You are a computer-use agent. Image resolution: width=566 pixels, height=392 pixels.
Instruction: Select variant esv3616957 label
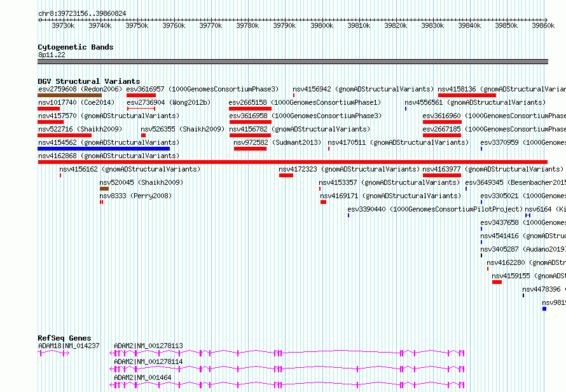(202, 89)
